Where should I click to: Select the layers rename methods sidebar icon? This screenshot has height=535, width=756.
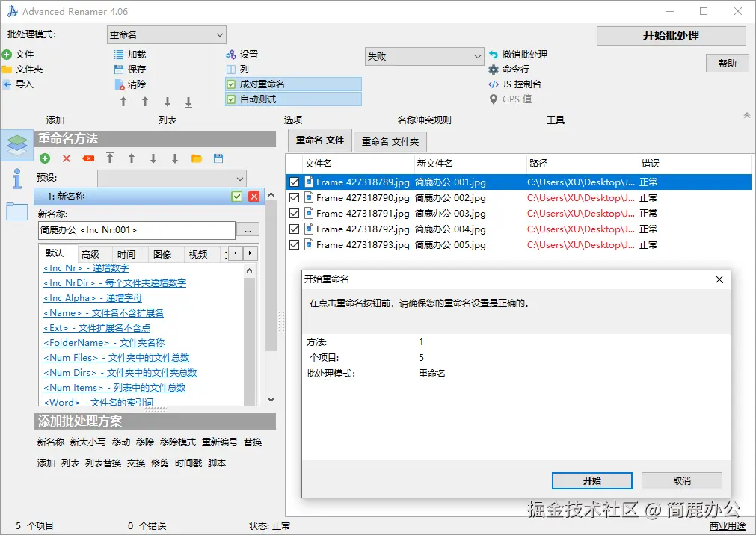coord(17,145)
